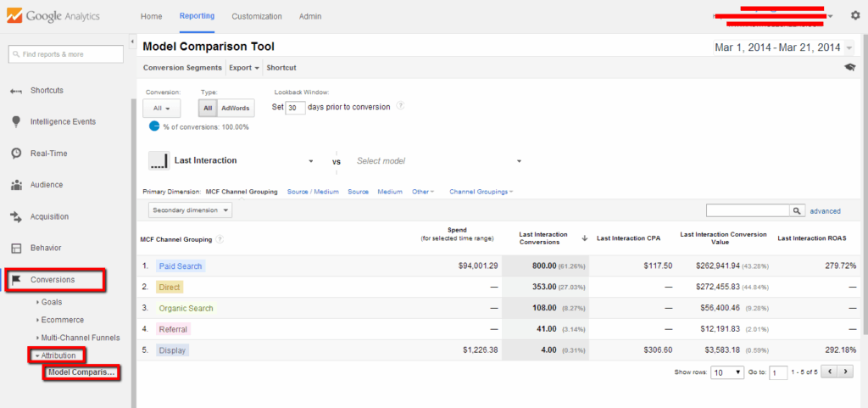Click the MCF Channel Grouping help icon

(x=220, y=240)
